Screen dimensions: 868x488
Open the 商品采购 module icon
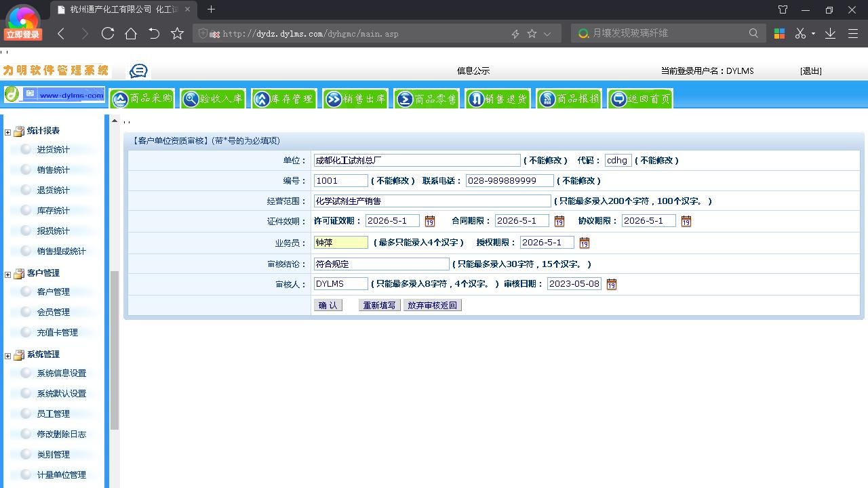coord(142,98)
